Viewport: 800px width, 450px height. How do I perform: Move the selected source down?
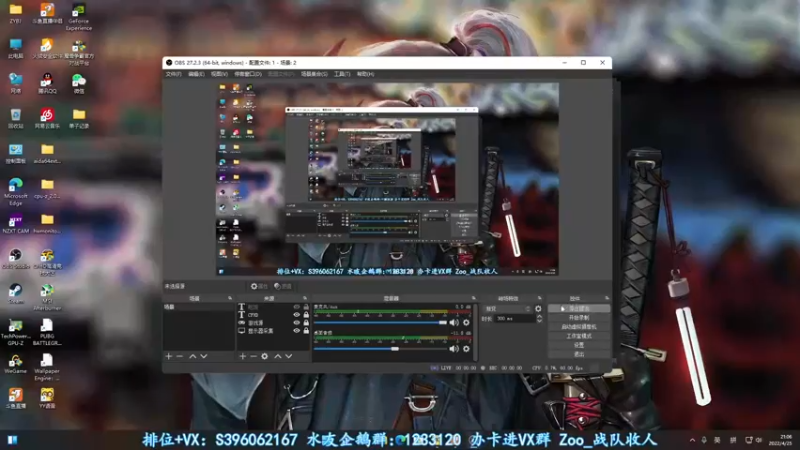pyautogui.click(x=289, y=356)
